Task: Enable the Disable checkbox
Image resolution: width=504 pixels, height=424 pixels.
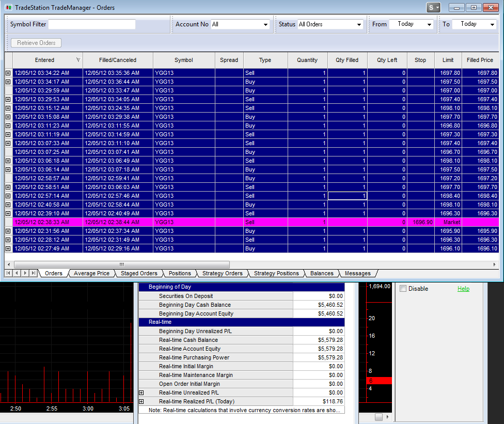Action: pyautogui.click(x=403, y=289)
